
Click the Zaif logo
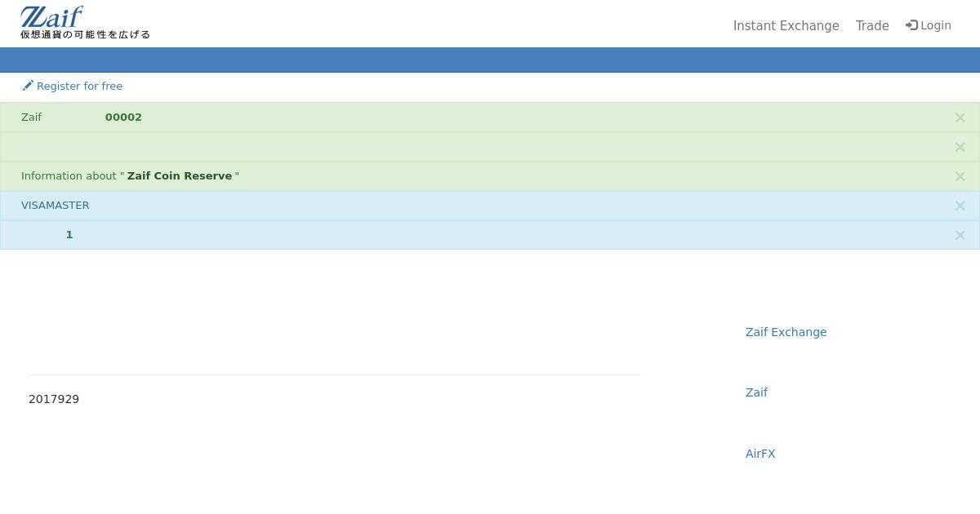coord(85,23)
